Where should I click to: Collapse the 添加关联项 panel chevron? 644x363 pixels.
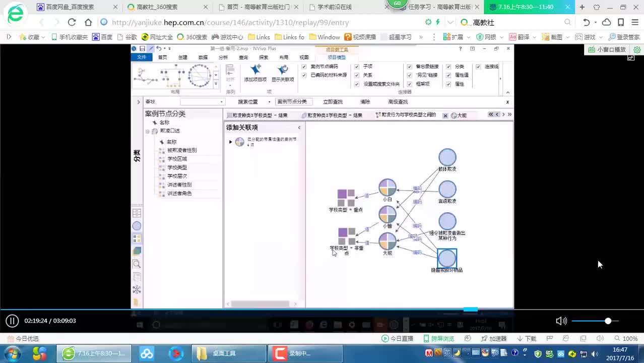pyautogui.click(x=299, y=128)
